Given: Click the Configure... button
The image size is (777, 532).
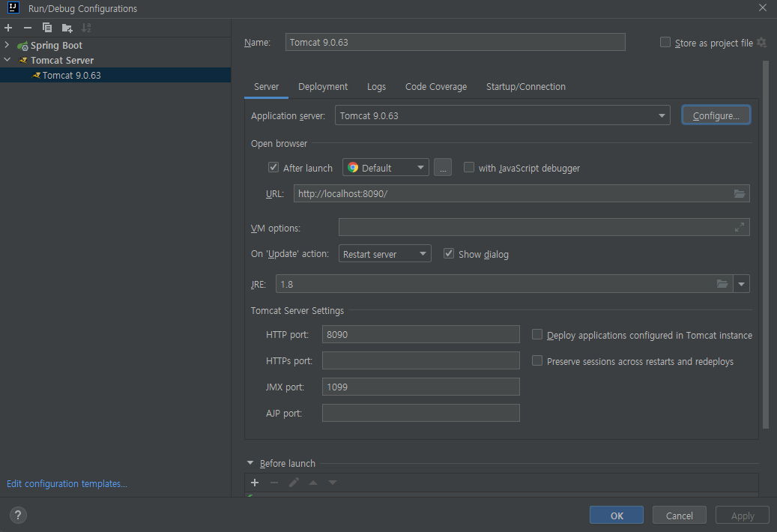Looking at the screenshot, I should 716,115.
